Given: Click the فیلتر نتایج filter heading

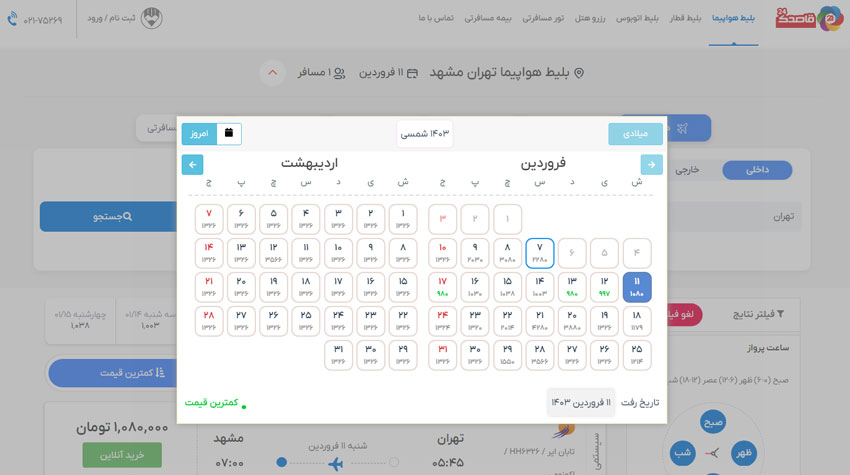Looking at the screenshot, I should point(758,314).
